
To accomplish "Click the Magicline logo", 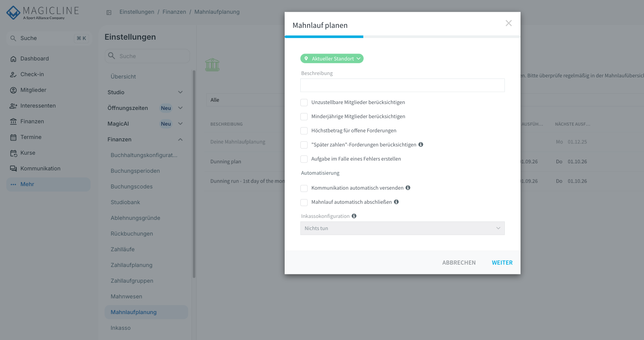I will [42, 13].
